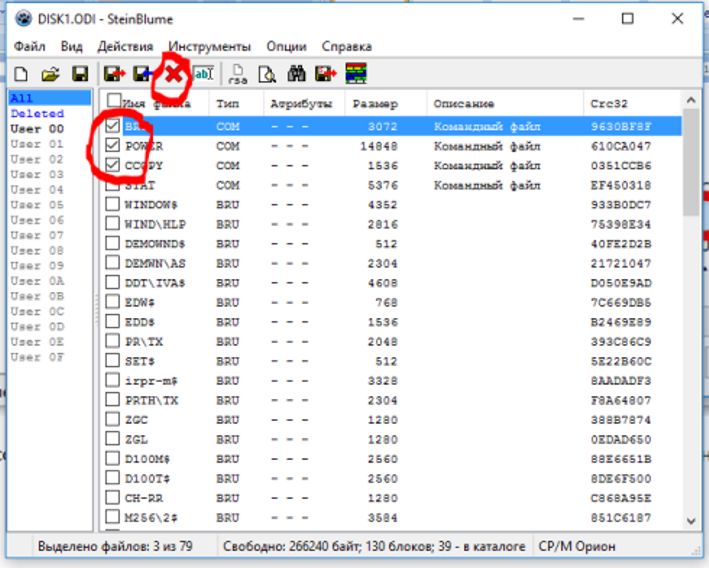
Task: Select All in the user list
Action: (50, 98)
